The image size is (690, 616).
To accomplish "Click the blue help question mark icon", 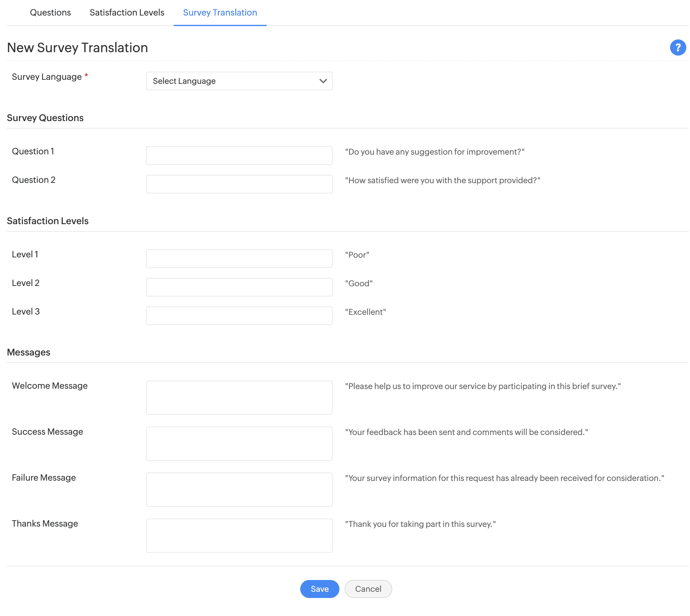I will (x=678, y=48).
